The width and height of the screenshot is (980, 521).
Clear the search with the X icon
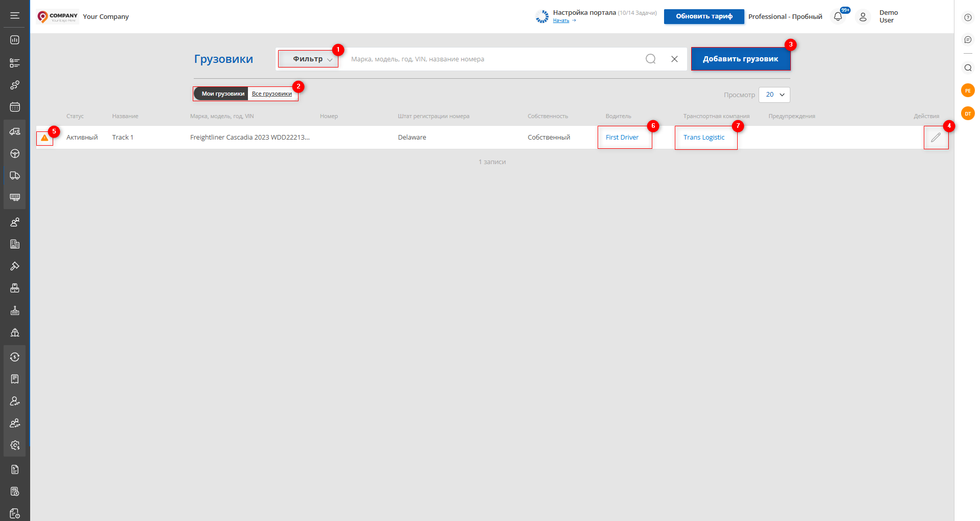pyautogui.click(x=674, y=59)
